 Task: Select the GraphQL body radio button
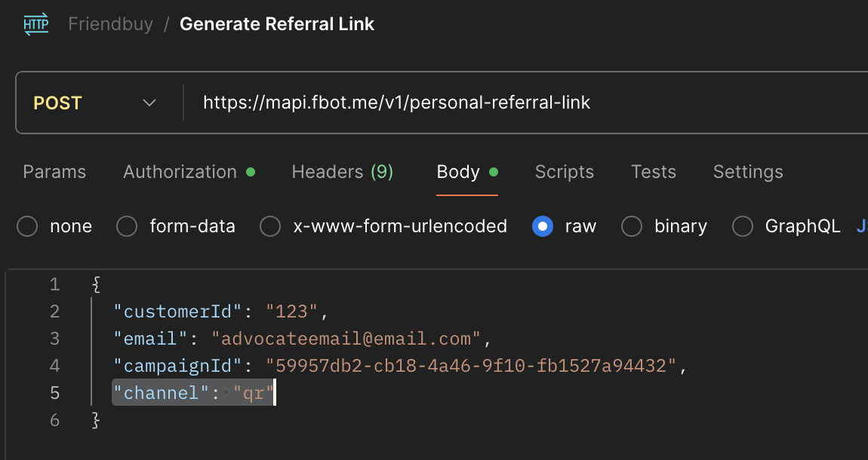(x=743, y=226)
